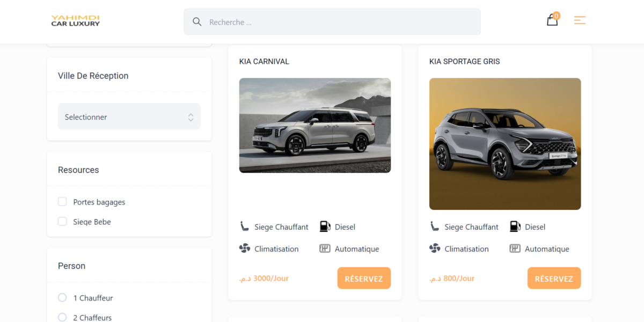This screenshot has height=322, width=644.
Task: Click the Kia Sportage Gris car photo
Action: [x=505, y=144]
